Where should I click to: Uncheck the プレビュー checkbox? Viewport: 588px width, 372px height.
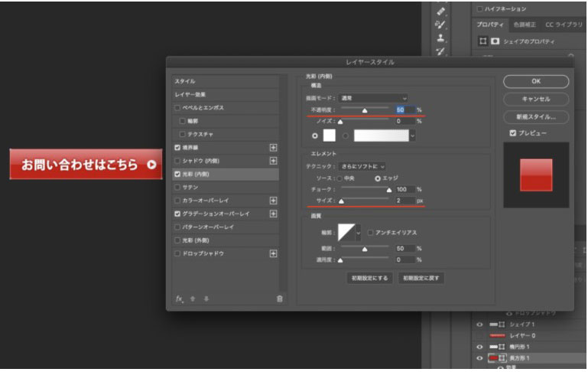(x=512, y=133)
